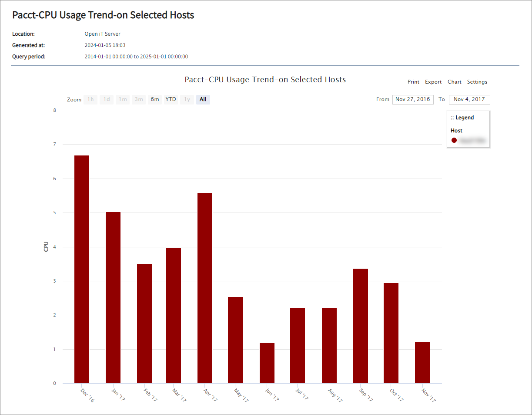Click the Legend panel header
The height and width of the screenshot is (415, 532).
(x=462, y=117)
